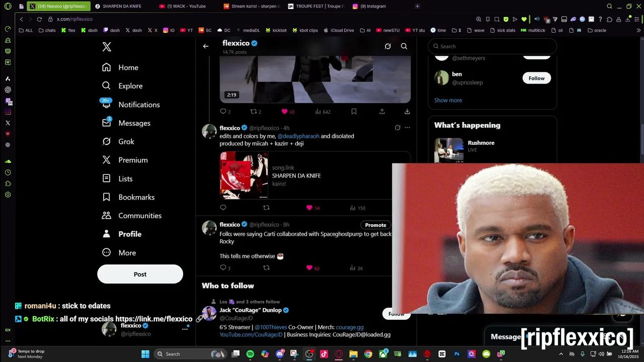644x362 pixels.
Task: Open Communities in the sidebar
Action: [x=132, y=216]
